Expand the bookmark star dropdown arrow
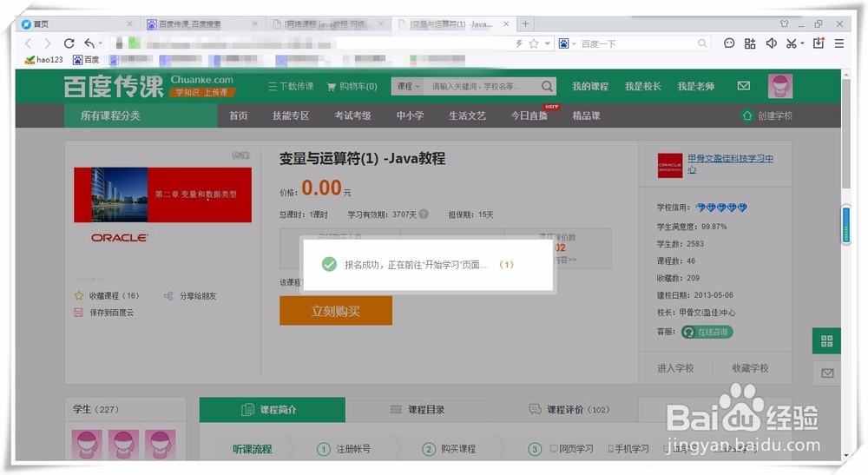The width and height of the screenshot is (868, 475). pos(547,43)
